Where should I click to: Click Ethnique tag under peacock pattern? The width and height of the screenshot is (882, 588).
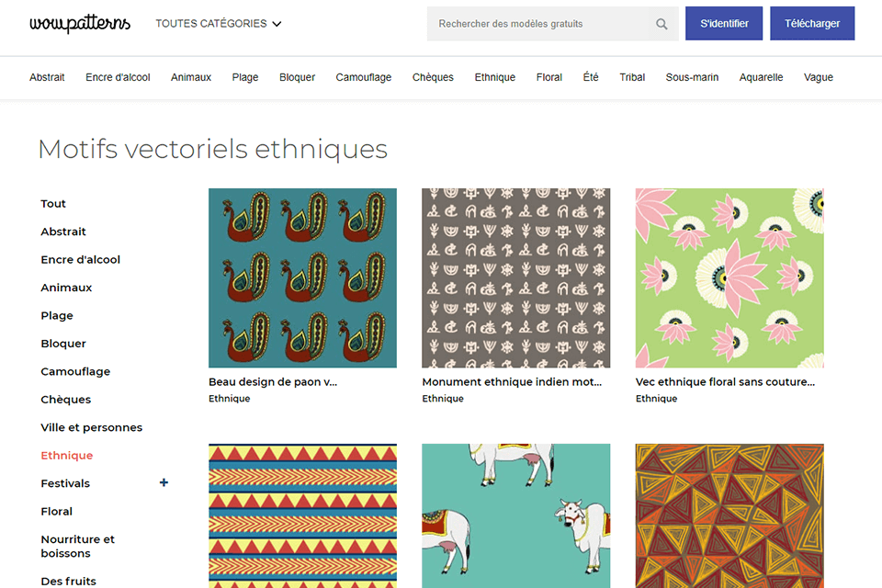230,399
